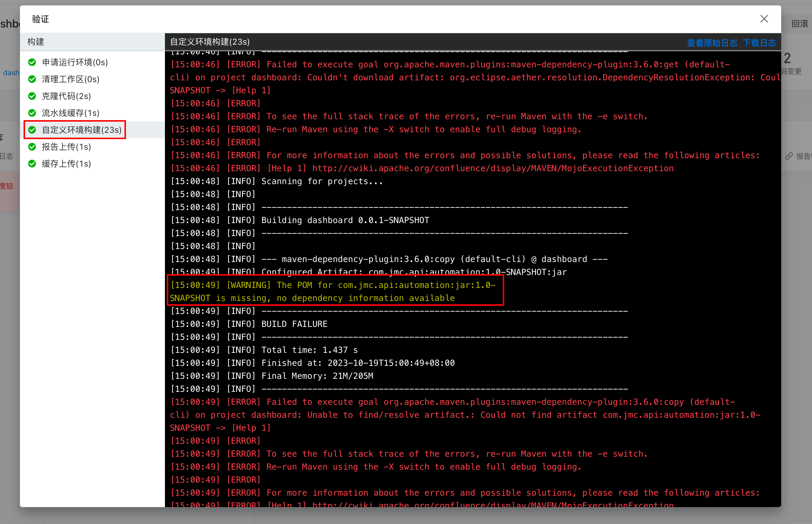Click the green check icon beside 流水线缓存
The width and height of the screenshot is (812, 524).
32,113
